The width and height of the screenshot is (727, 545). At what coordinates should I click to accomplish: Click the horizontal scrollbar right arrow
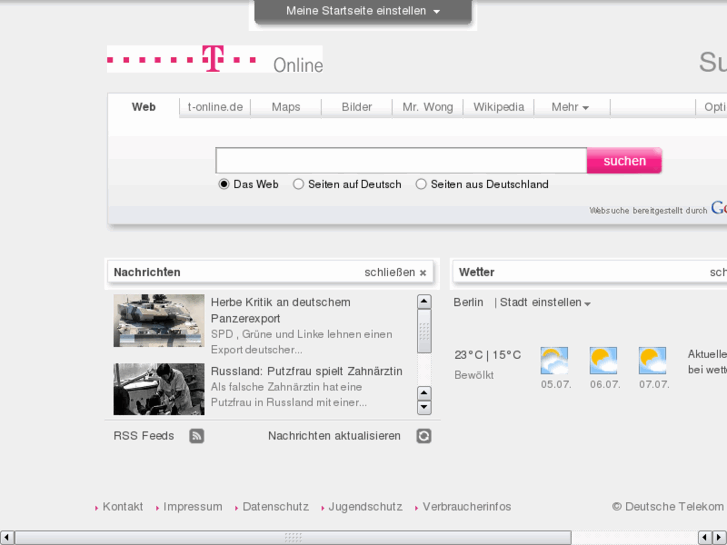[x=719, y=538]
